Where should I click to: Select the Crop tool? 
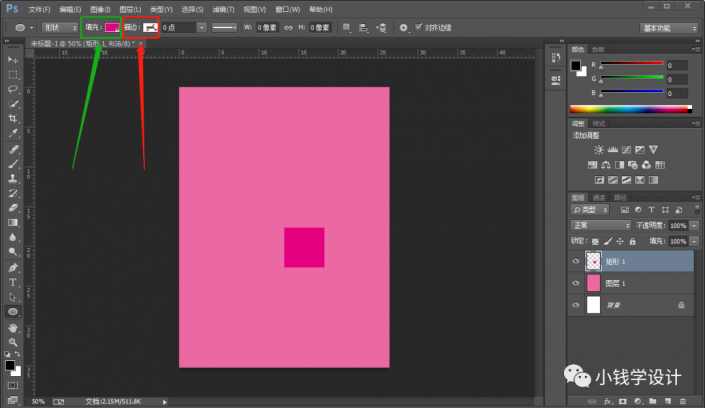(13, 118)
